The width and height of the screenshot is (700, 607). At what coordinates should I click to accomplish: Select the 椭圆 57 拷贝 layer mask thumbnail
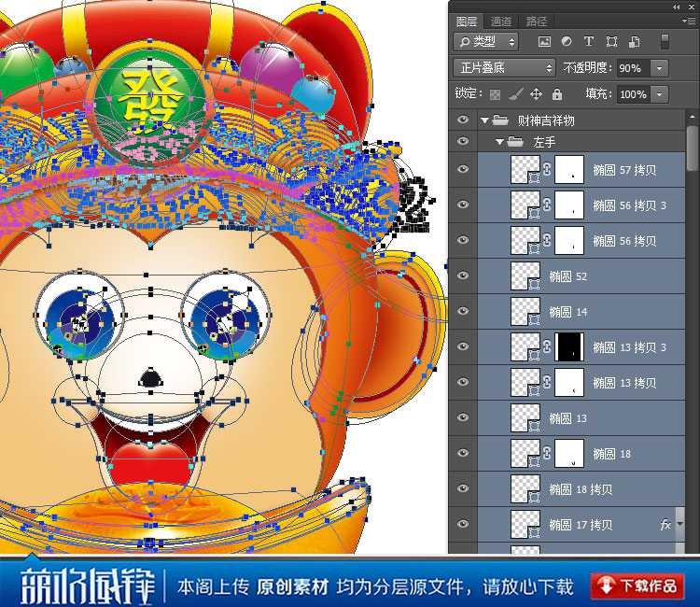click(569, 169)
